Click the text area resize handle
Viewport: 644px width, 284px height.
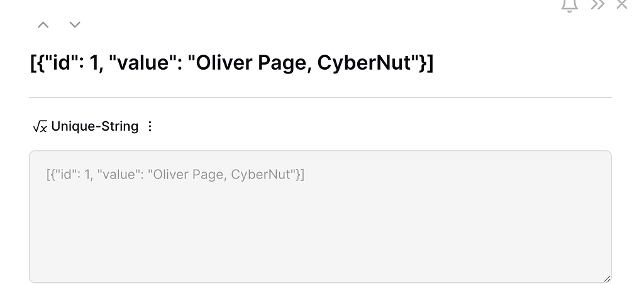(x=607, y=278)
